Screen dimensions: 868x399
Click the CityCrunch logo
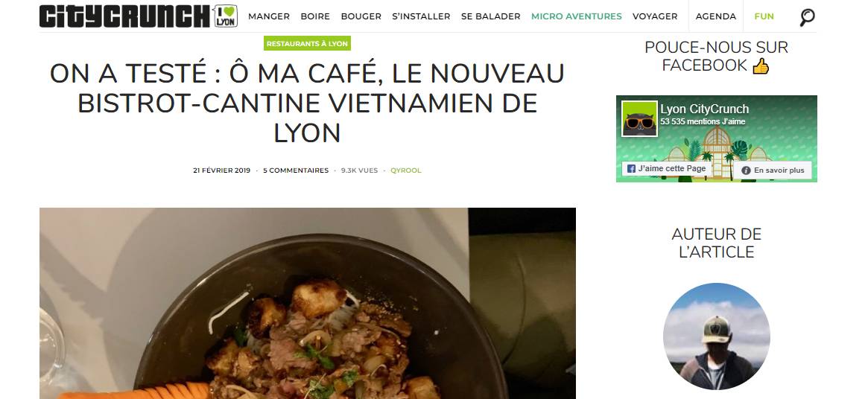pos(125,16)
